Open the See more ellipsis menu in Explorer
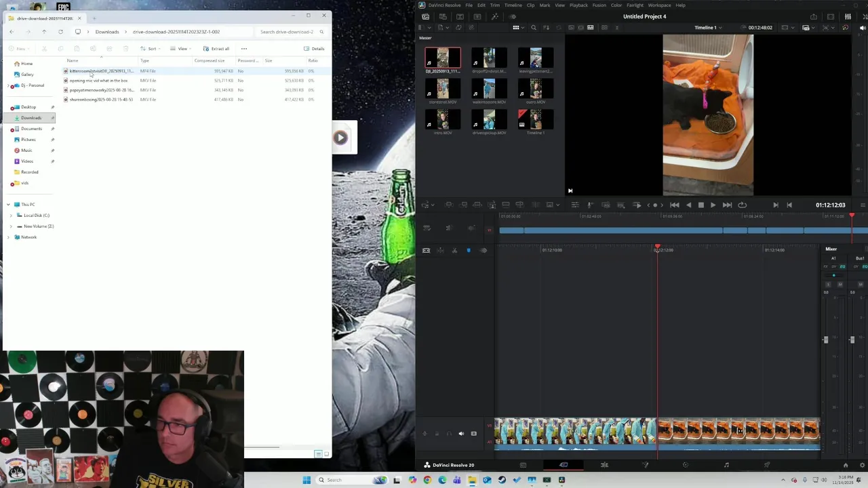 244,49
